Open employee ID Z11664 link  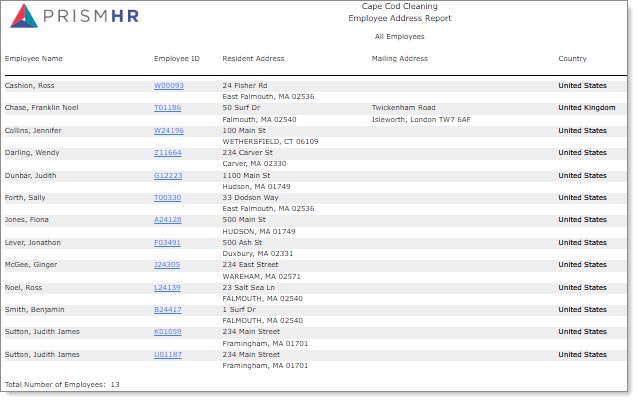[168, 153]
